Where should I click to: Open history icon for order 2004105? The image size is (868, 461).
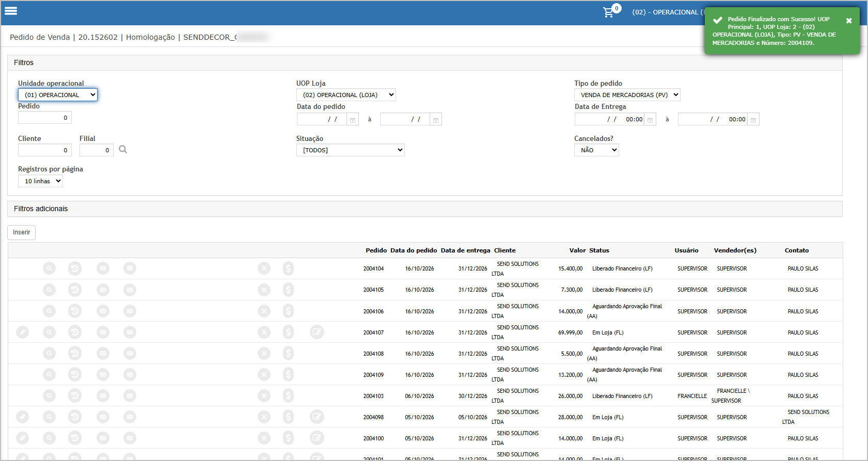75,290
